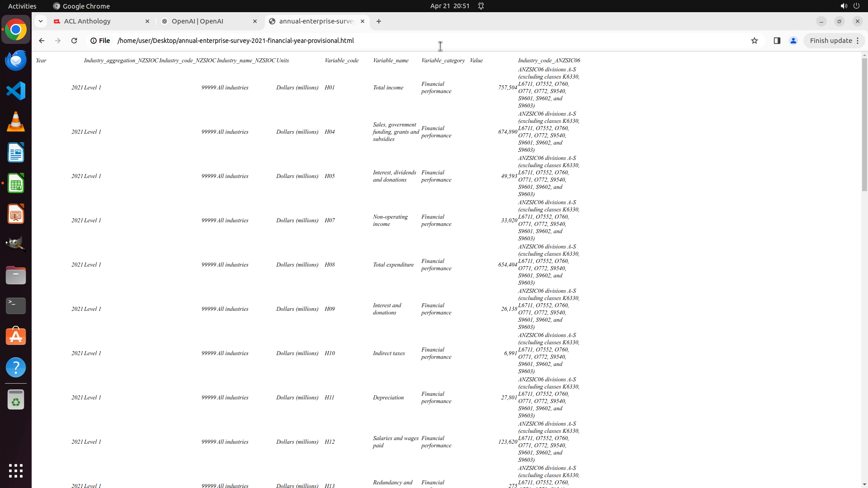Viewport: 868px width, 488px height.
Task: Launch Visual Studio Code from dock
Action: pos(16,91)
